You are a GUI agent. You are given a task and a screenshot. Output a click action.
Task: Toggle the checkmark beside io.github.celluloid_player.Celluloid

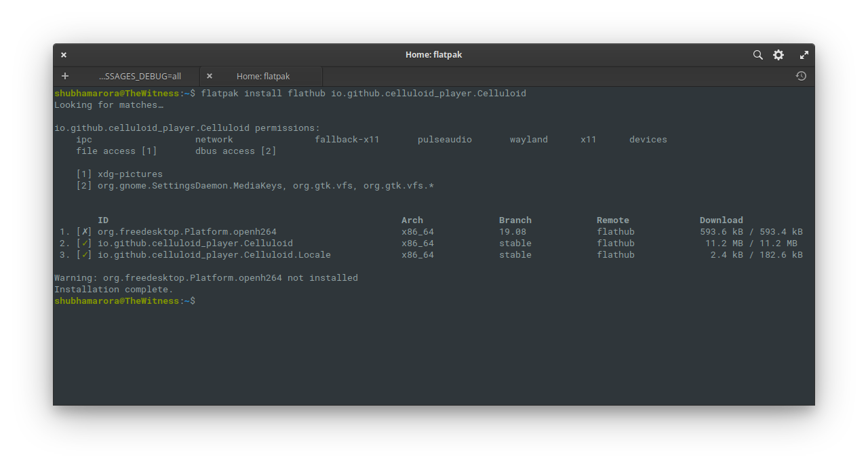pos(84,243)
